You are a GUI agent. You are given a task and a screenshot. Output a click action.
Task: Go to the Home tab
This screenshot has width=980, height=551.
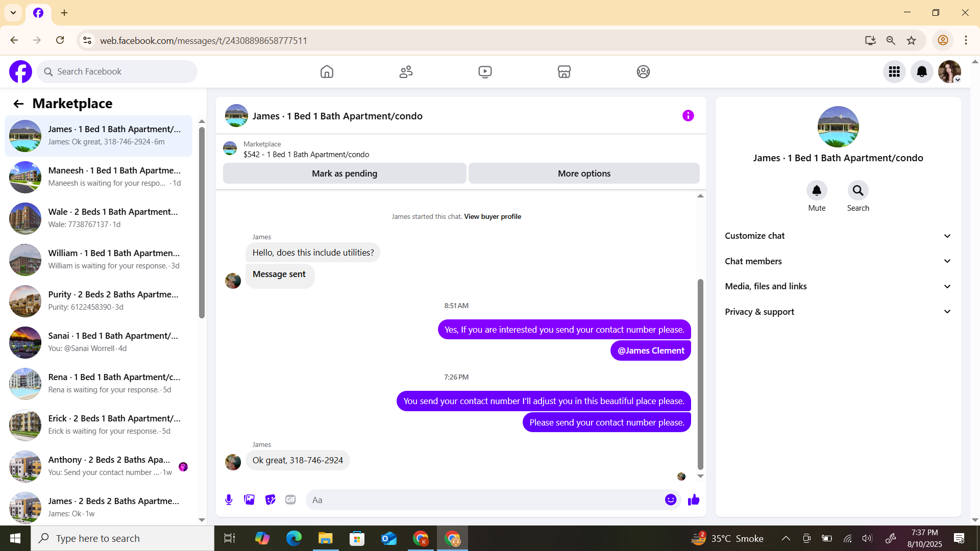pos(327,72)
